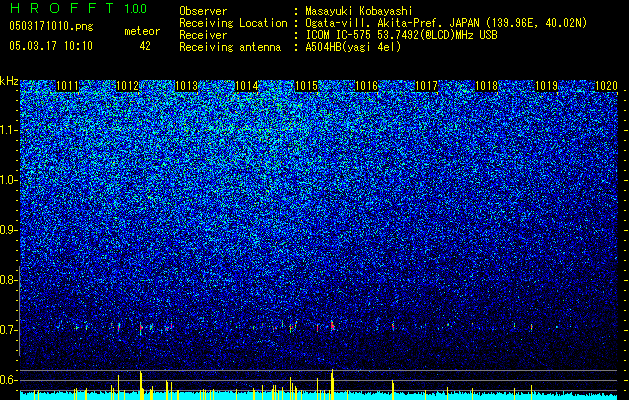Click the 'Observer' field label
Image resolution: width=629 pixels, height=400 pixels.
203,11
